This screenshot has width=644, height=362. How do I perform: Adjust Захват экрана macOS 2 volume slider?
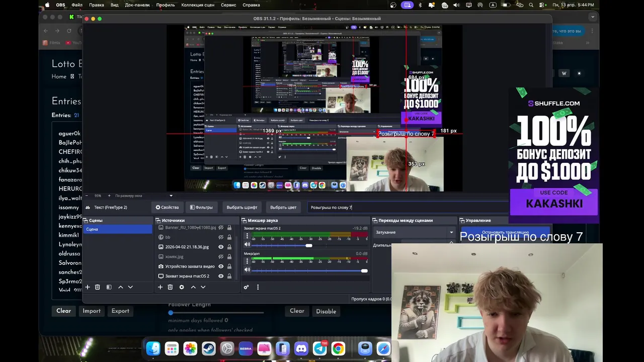(309, 245)
